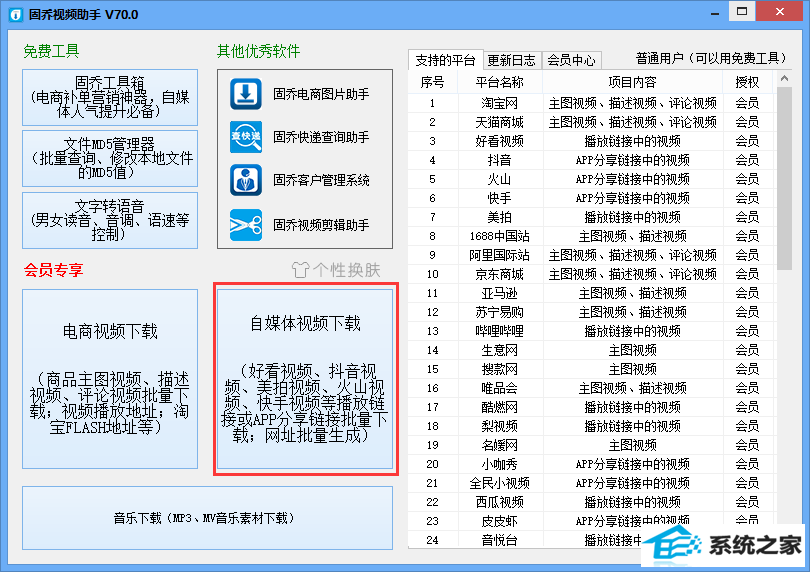Open 自媒体视频下载 feature
The height and width of the screenshot is (572, 810).
305,379
